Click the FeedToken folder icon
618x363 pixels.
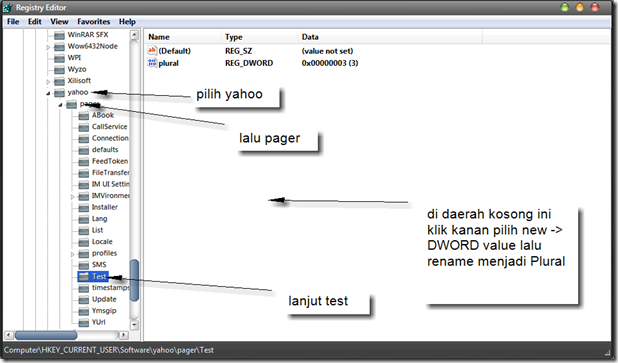pos(84,162)
